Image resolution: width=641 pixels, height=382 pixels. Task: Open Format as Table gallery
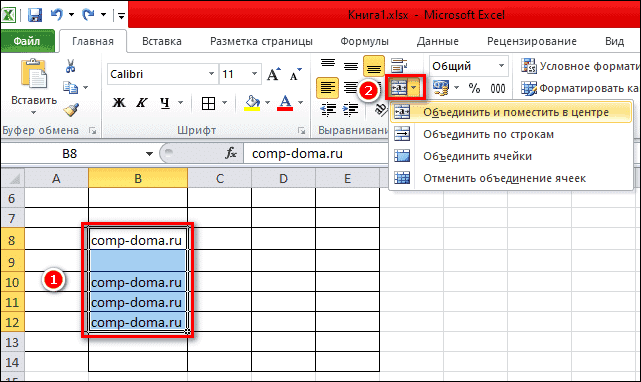pos(579,88)
